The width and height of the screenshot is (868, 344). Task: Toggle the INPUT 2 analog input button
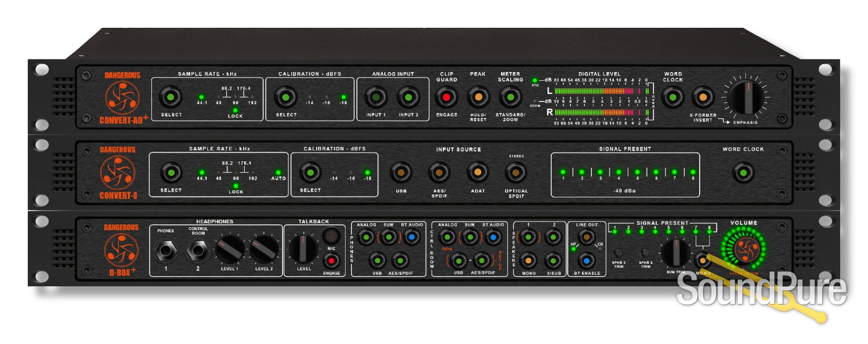pos(408,97)
